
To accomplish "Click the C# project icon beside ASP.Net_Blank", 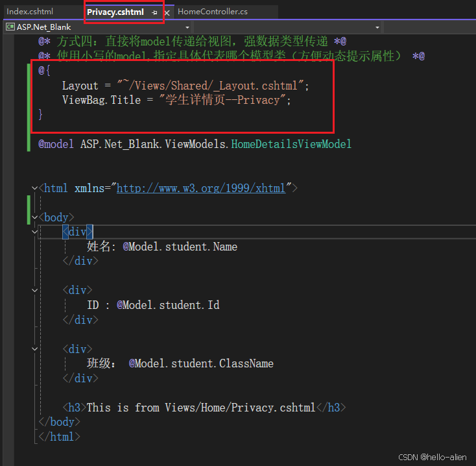I will (10, 27).
